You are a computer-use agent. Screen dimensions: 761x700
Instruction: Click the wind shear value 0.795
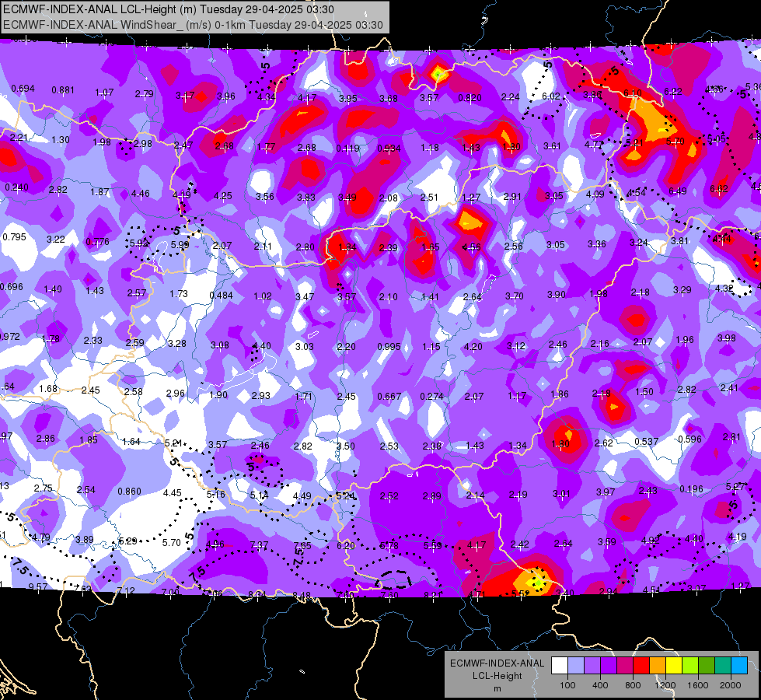14,237
